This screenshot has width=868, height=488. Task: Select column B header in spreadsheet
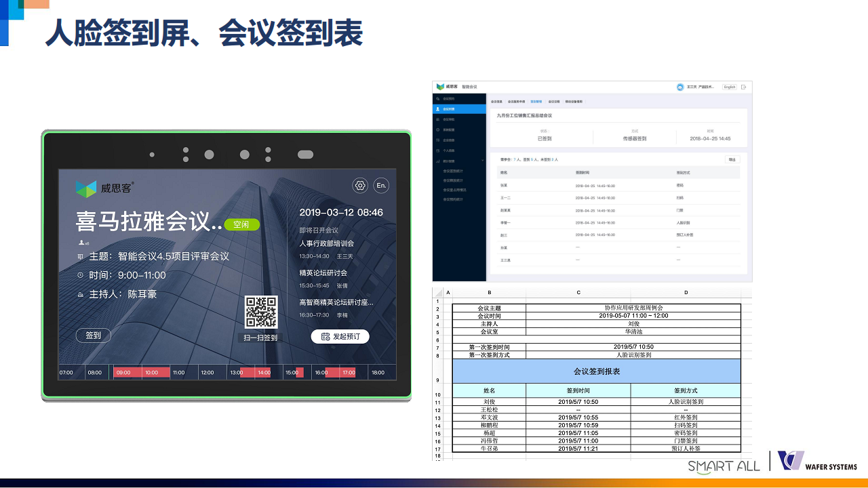coord(489,293)
